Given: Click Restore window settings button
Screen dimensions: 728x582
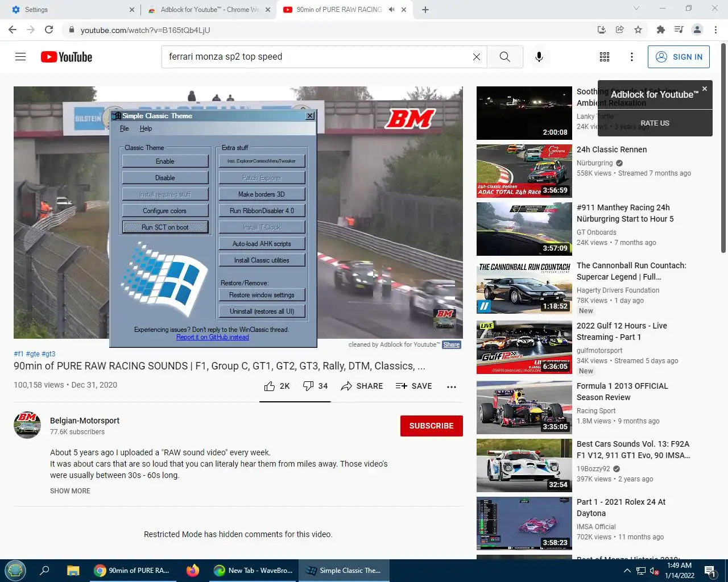Looking at the screenshot, I should pos(262,295).
